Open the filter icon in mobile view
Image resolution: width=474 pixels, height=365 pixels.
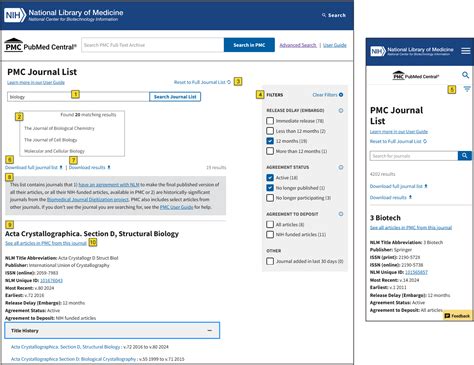coord(467,89)
